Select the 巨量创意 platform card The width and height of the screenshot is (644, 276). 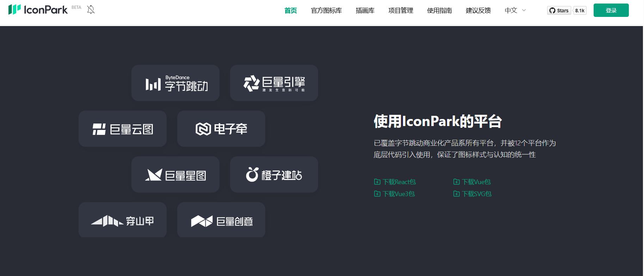(x=221, y=220)
